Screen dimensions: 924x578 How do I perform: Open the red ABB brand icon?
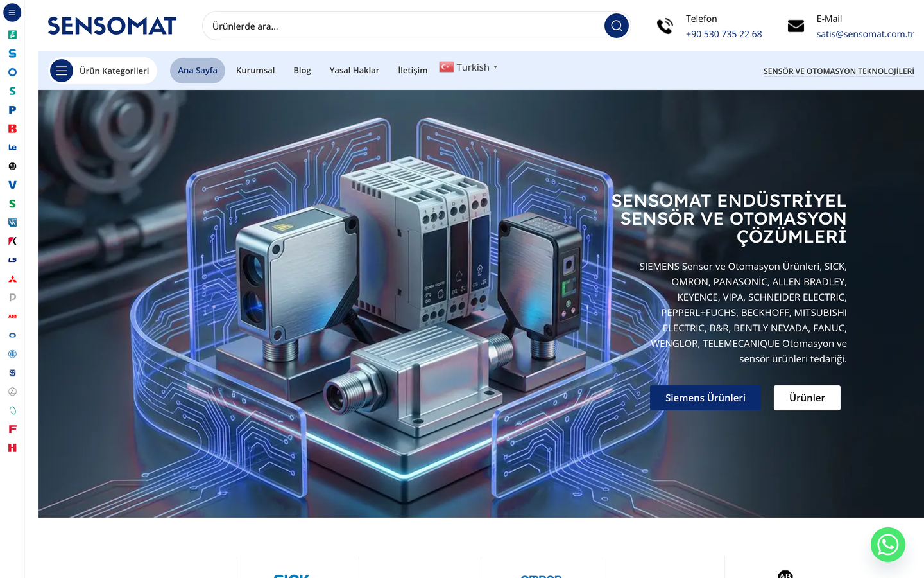(12, 316)
